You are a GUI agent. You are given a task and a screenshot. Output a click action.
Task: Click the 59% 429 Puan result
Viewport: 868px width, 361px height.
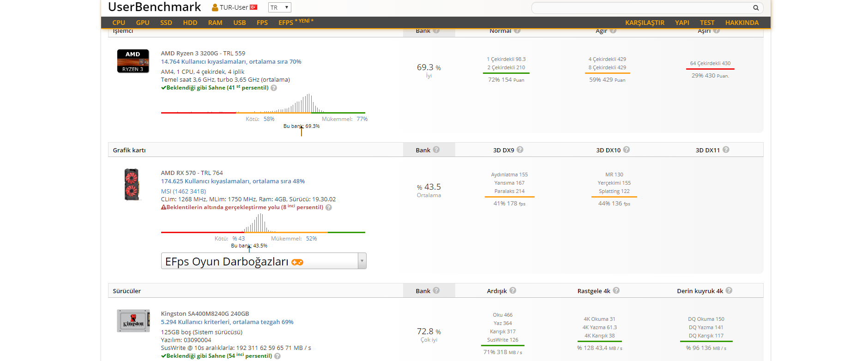pyautogui.click(x=607, y=80)
